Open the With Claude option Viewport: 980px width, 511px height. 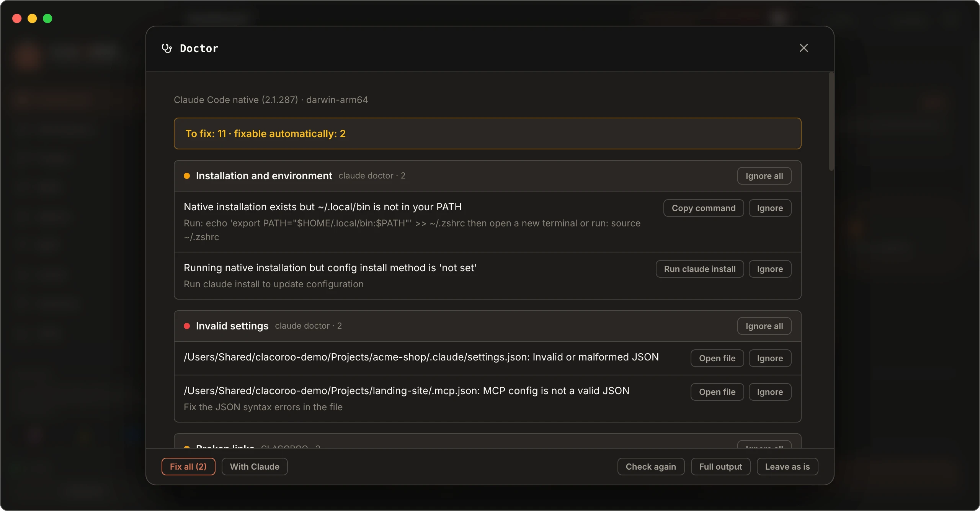click(255, 467)
